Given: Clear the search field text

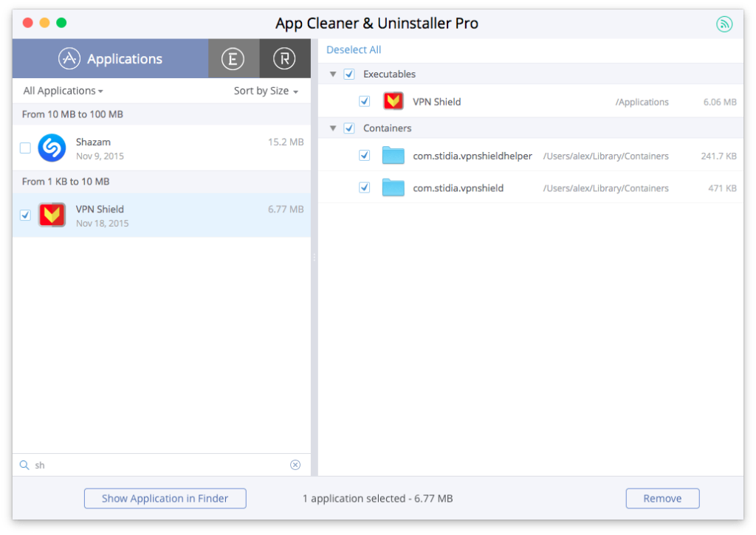Looking at the screenshot, I should [x=295, y=465].
